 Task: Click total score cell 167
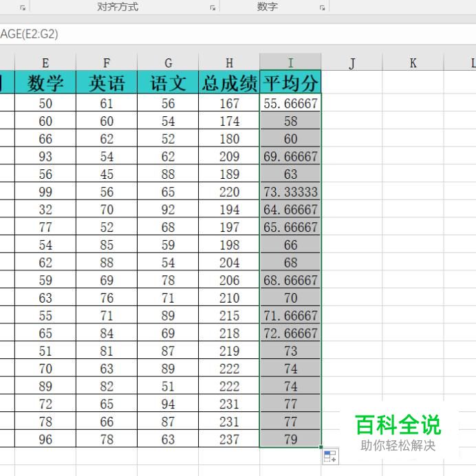229,103
